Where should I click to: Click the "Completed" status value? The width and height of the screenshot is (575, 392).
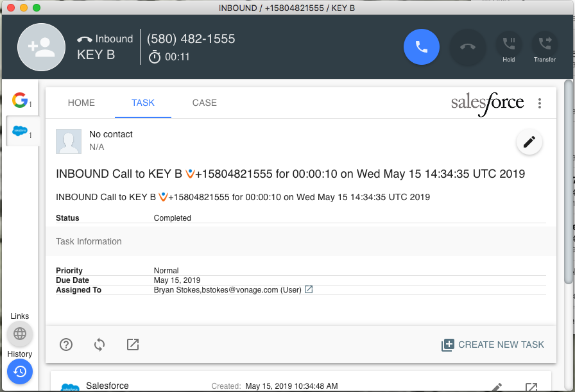173,218
